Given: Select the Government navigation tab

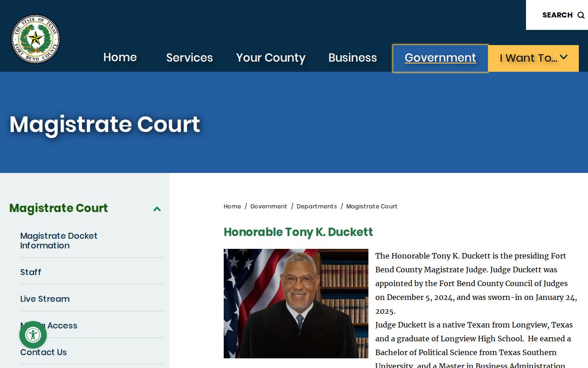Looking at the screenshot, I should [440, 58].
